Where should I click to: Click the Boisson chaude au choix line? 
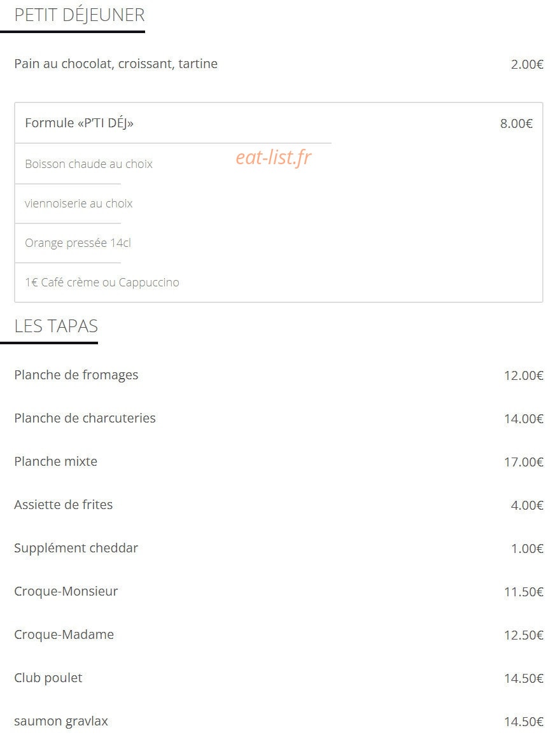(x=89, y=164)
